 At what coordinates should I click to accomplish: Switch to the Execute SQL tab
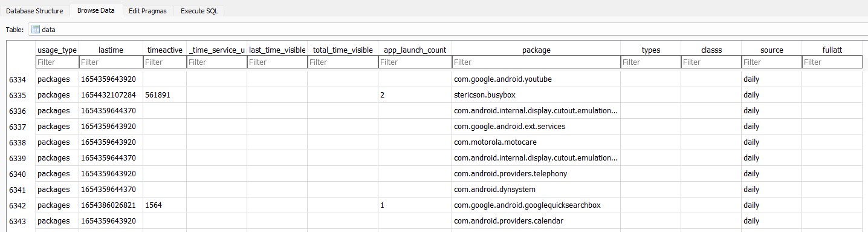click(x=199, y=11)
